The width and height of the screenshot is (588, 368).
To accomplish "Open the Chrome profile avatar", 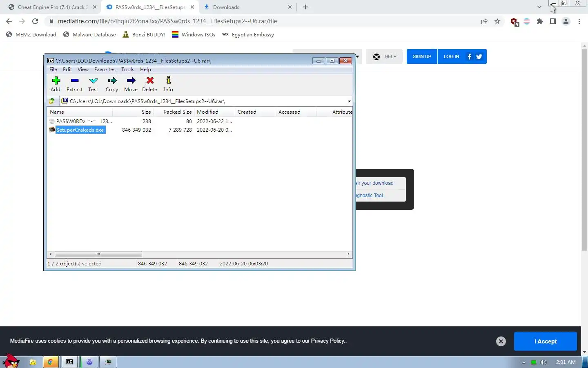I will tap(566, 22).
